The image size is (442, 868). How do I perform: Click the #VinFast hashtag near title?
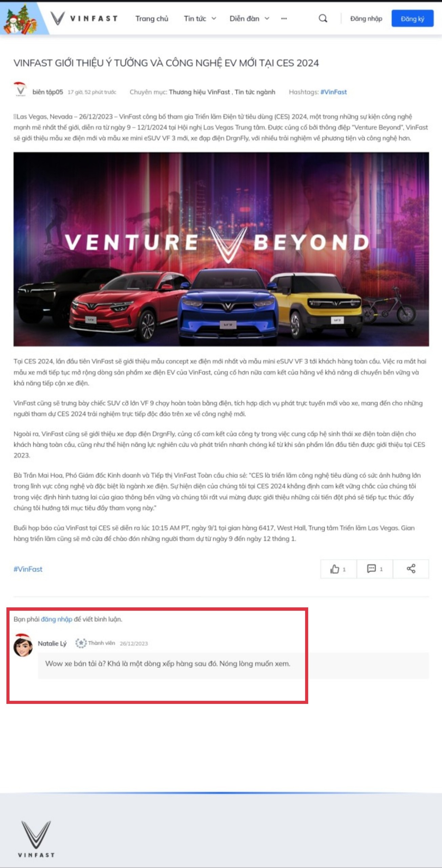(x=333, y=92)
